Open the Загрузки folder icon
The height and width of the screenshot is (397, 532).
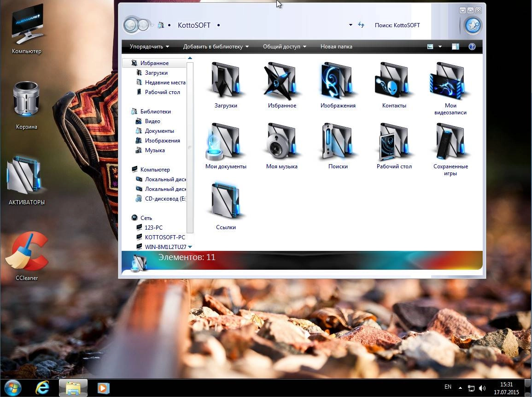click(226, 85)
